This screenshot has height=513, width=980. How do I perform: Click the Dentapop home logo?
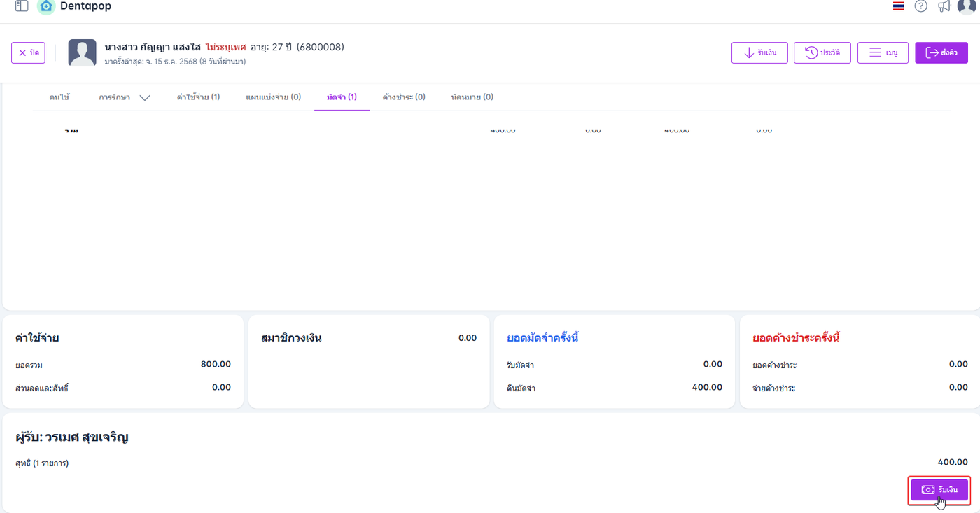pyautogui.click(x=46, y=6)
